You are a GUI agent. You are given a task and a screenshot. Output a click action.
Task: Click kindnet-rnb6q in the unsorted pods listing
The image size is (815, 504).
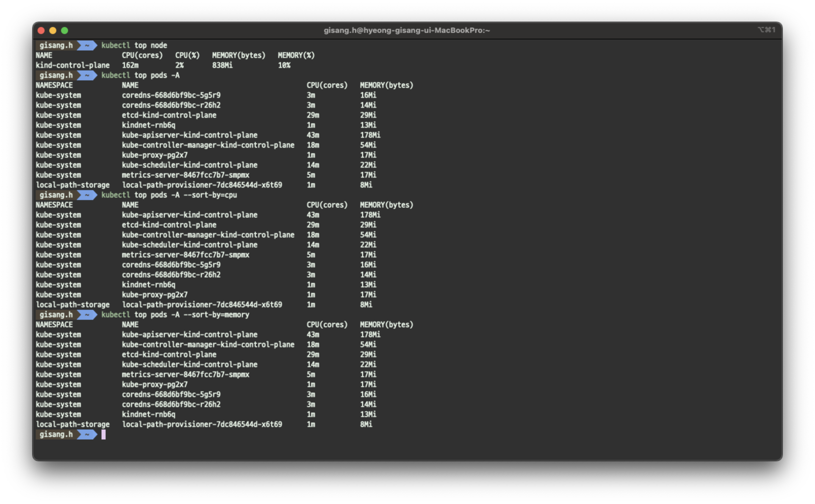point(148,125)
